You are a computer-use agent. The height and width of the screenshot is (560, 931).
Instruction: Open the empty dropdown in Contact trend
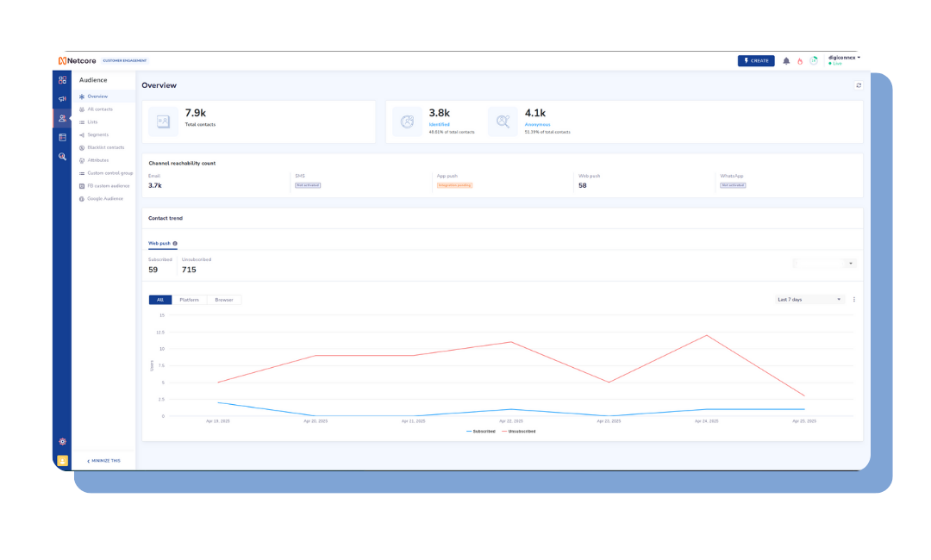pos(823,263)
